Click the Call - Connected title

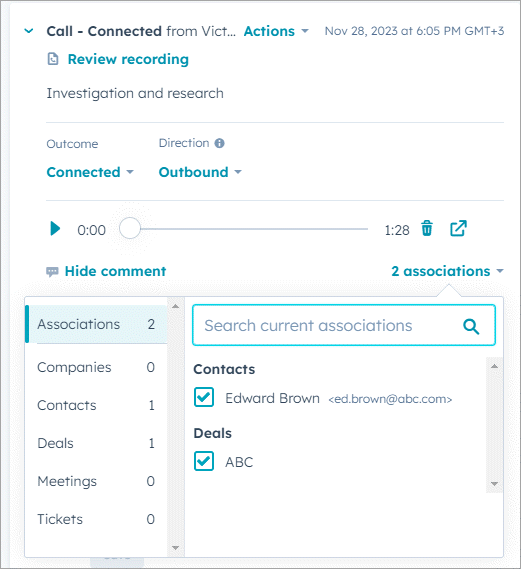pyautogui.click(x=104, y=31)
